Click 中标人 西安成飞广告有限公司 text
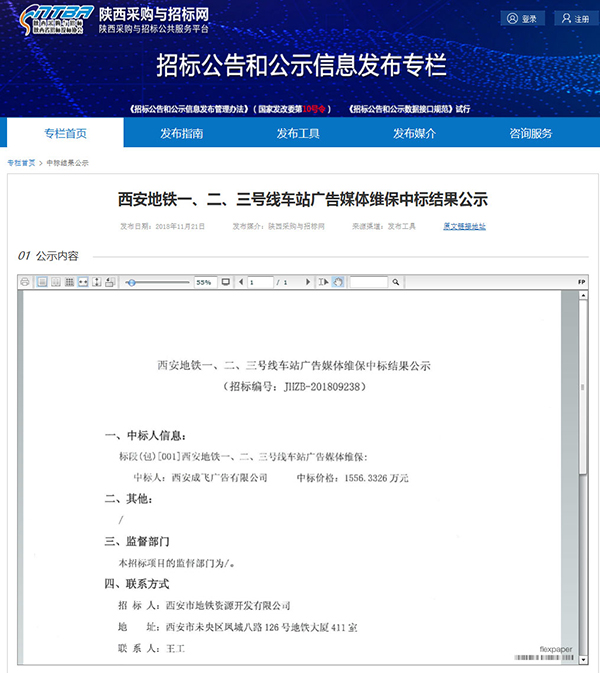 [200, 478]
